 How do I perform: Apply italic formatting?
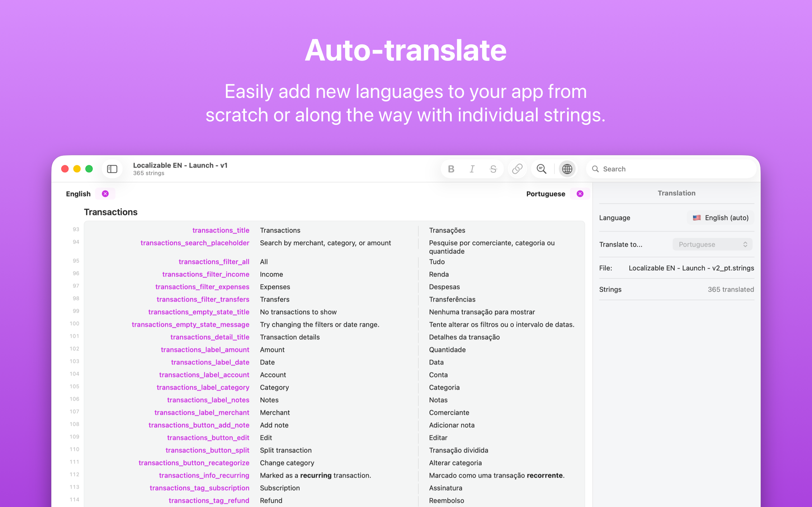(x=472, y=169)
